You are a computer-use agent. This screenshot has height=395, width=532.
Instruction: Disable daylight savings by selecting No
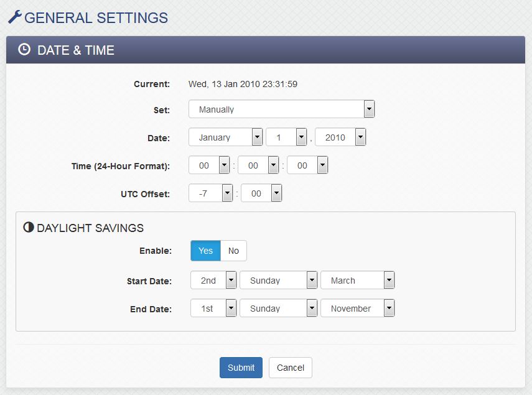pos(233,251)
